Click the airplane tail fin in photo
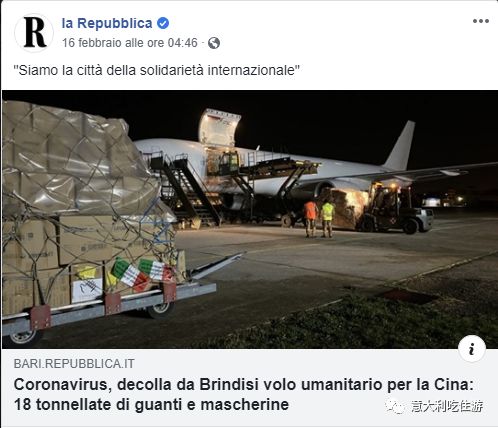 (x=400, y=145)
